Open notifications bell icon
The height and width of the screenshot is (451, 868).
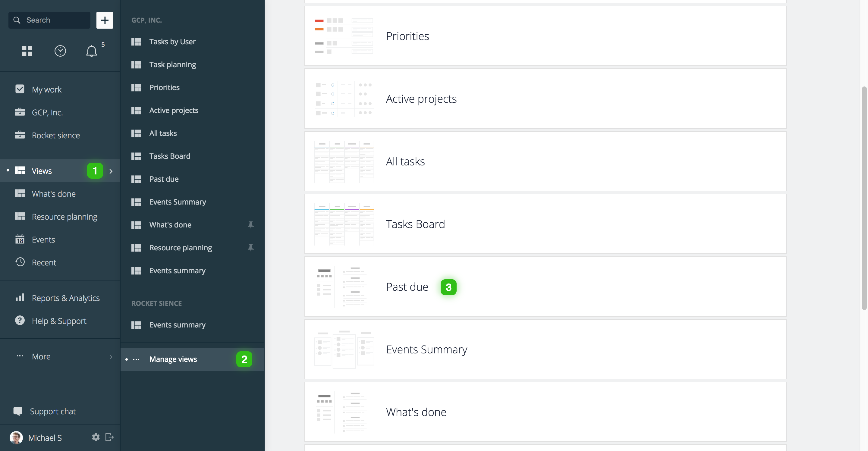coord(91,51)
